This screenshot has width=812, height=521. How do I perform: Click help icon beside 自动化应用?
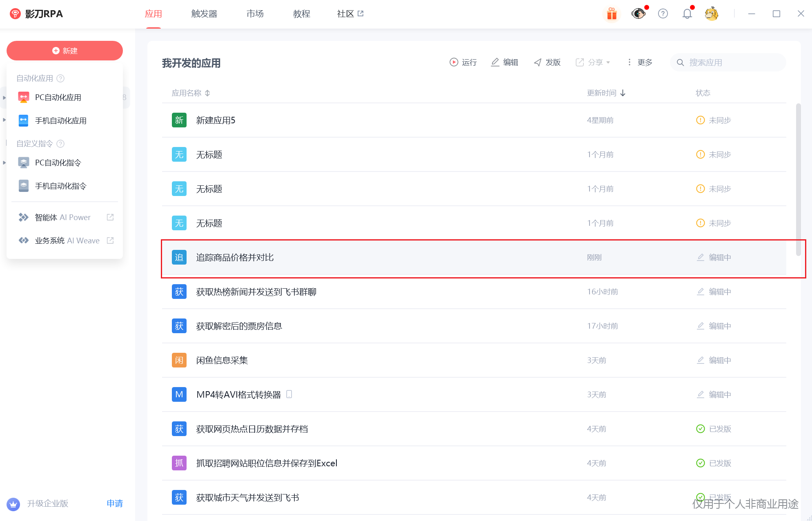click(x=60, y=78)
